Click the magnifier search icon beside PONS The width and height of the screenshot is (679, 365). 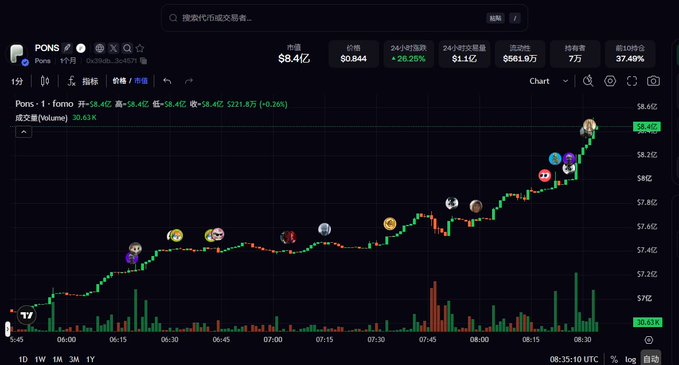127,48
